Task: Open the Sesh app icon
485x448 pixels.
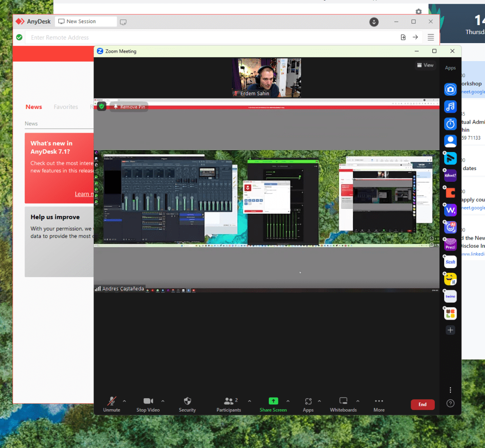Action: point(450,262)
